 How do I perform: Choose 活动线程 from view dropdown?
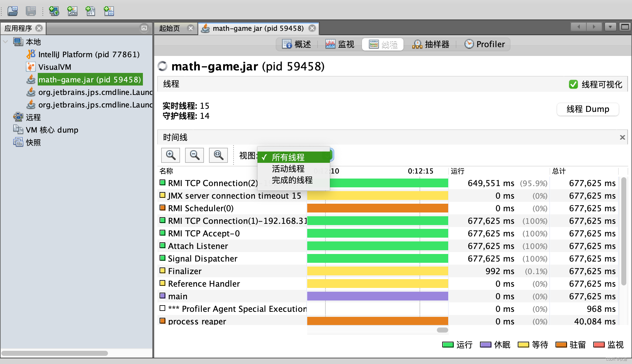(288, 169)
